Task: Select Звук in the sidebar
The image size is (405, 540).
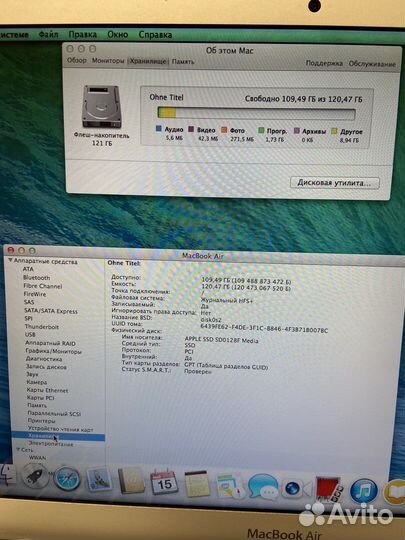Action: tap(32, 375)
